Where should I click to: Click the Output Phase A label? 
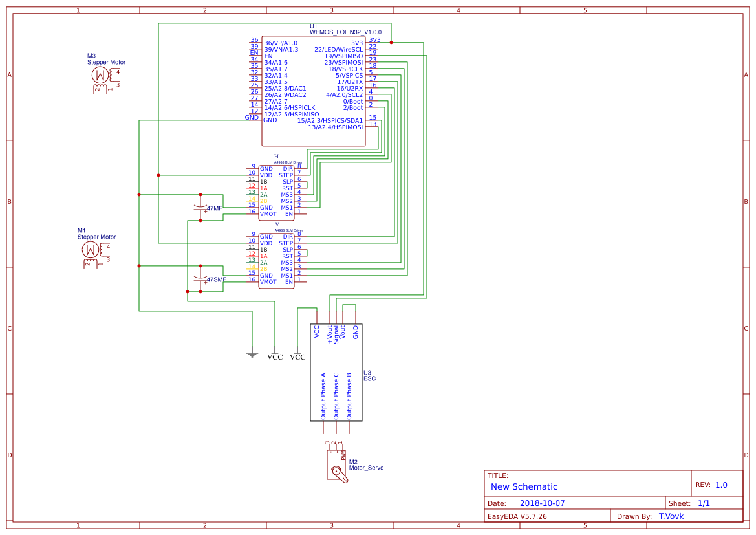coord(323,396)
